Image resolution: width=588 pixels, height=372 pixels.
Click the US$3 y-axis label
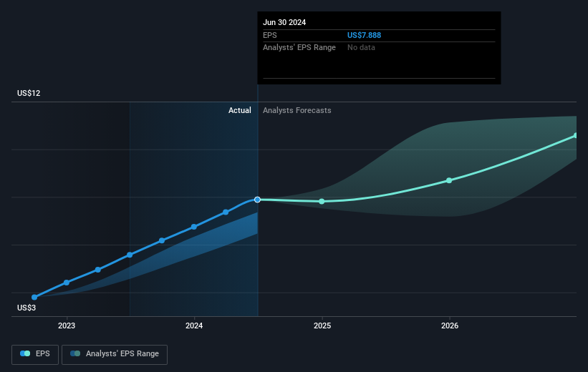click(x=26, y=308)
